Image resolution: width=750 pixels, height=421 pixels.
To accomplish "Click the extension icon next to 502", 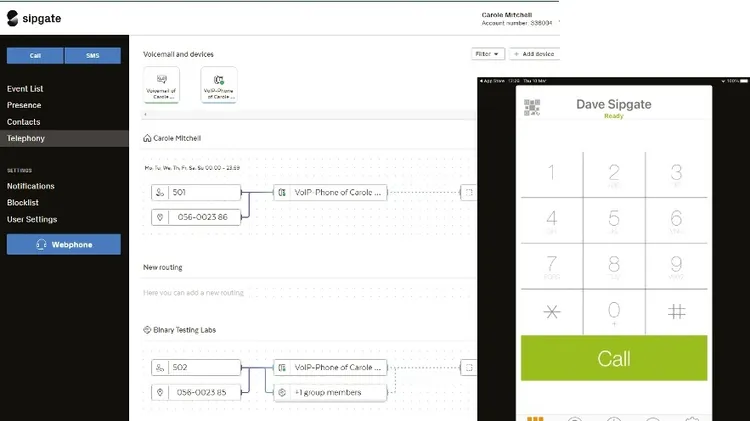I will (160, 367).
